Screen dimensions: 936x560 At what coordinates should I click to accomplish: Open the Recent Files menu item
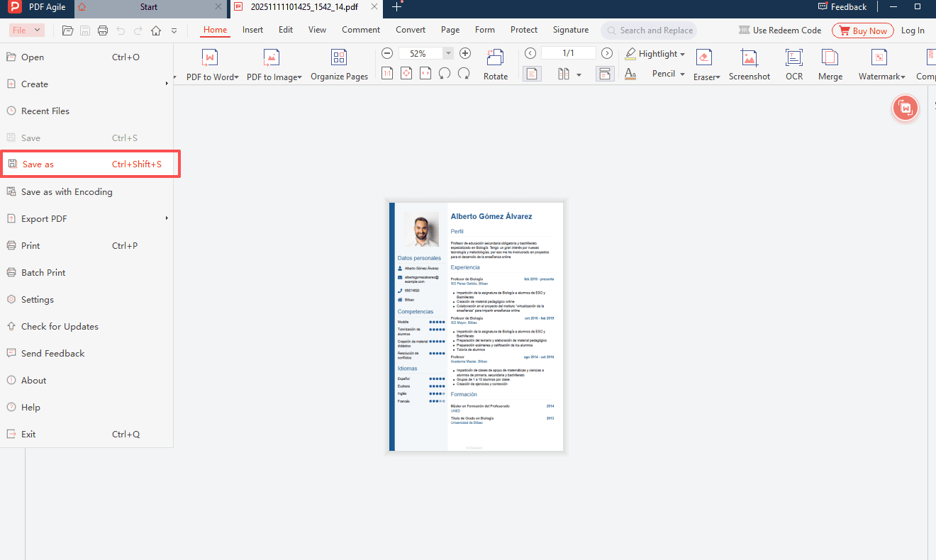point(45,111)
